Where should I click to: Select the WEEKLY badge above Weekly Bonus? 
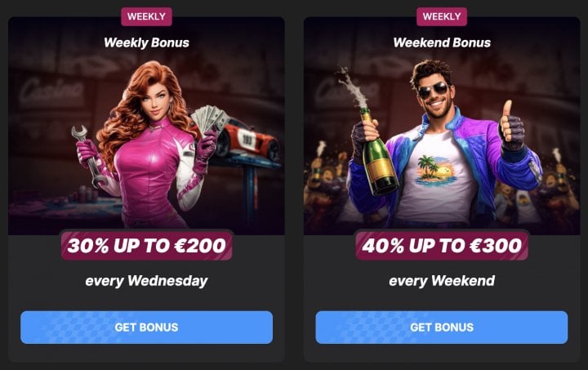146,16
